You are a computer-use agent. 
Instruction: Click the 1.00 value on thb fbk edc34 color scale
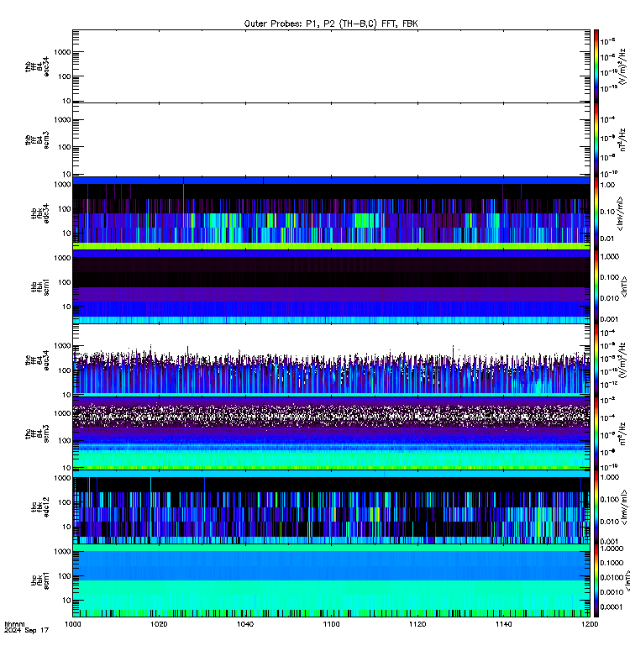[607, 185]
